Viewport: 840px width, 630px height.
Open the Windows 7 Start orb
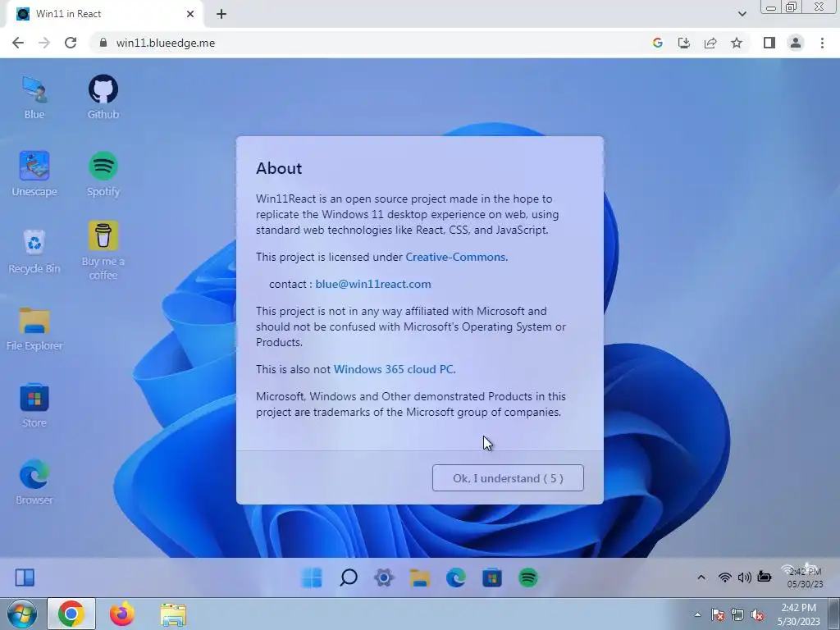pos(22,614)
